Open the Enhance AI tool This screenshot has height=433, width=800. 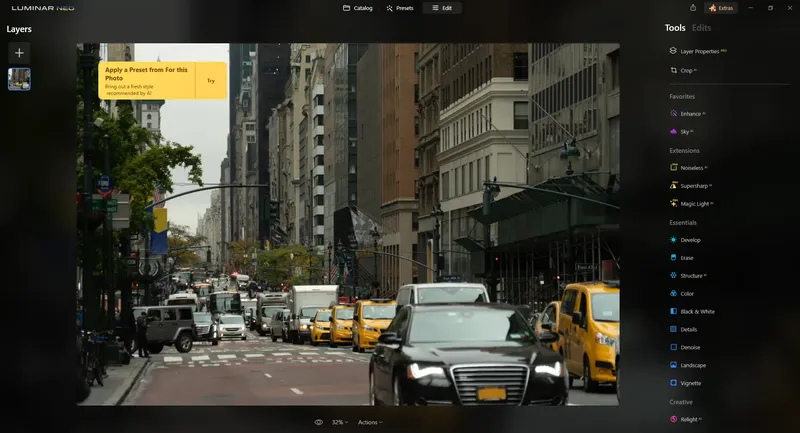coord(687,114)
